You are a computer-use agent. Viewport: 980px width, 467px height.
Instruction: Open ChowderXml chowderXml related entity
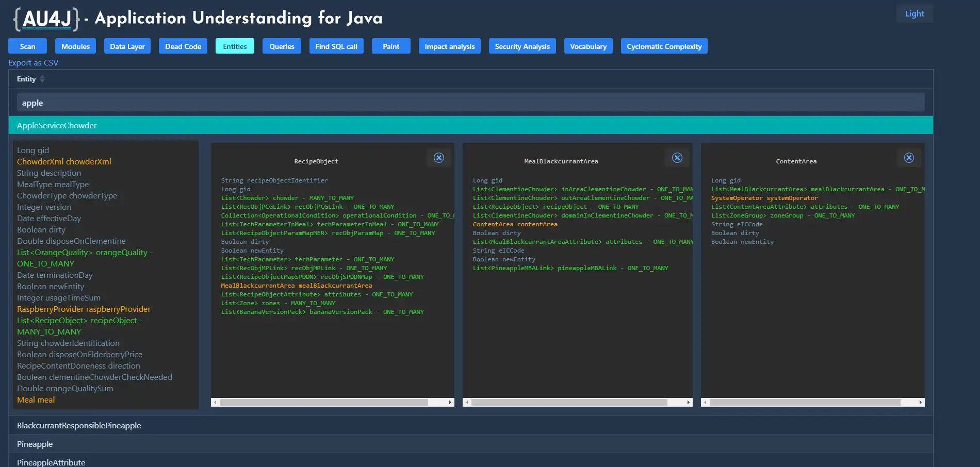64,161
